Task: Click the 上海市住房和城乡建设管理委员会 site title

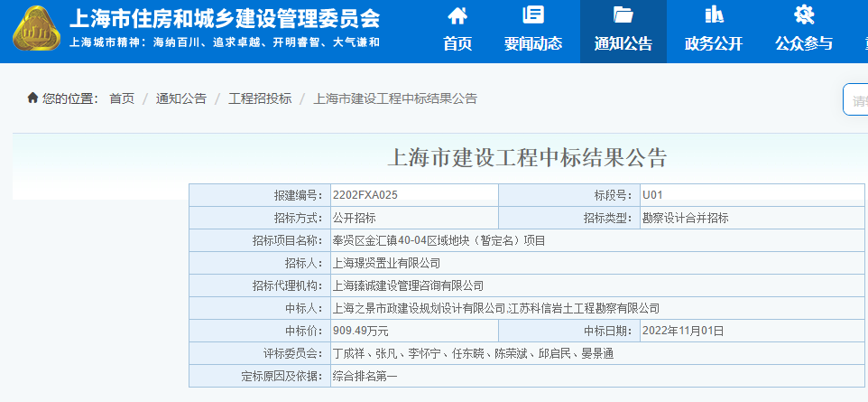Action: [225, 20]
